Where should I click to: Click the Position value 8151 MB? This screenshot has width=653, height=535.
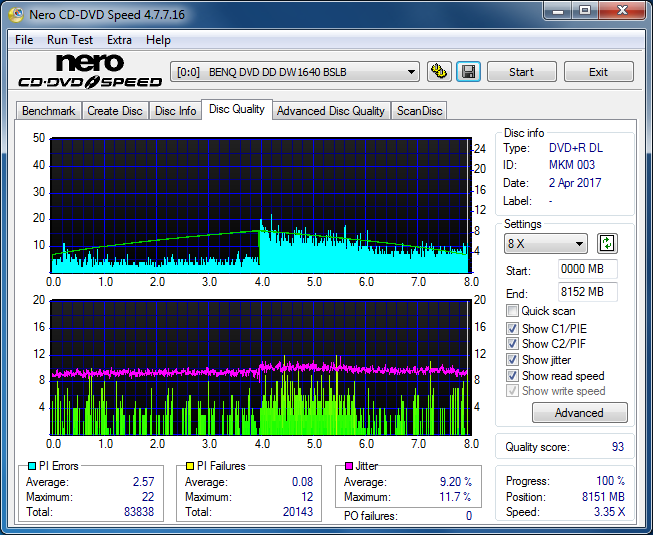[x=603, y=497]
